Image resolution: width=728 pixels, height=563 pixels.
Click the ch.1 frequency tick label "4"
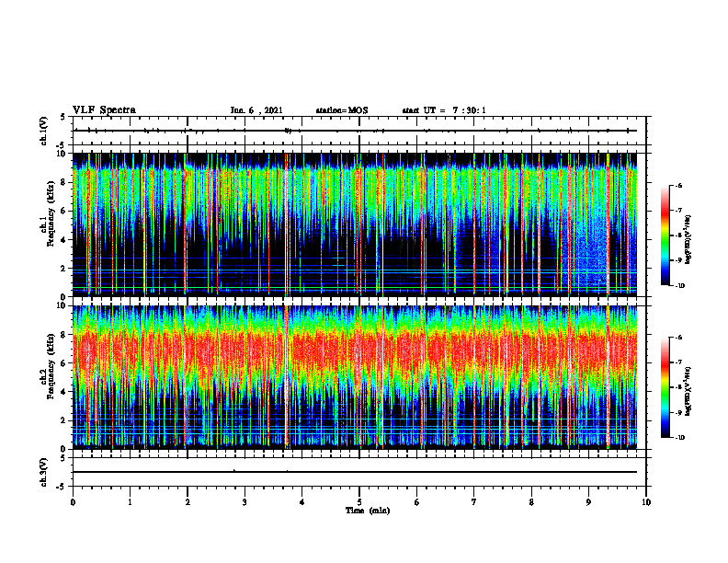[65, 239]
